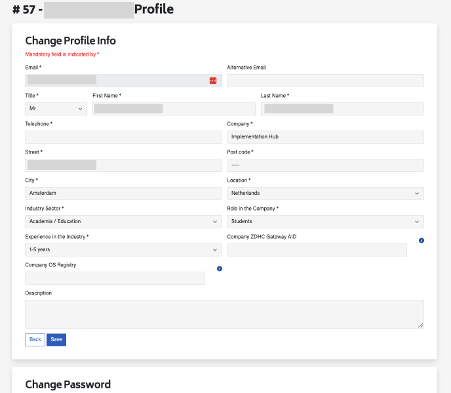The height and width of the screenshot is (393, 451).
Task: Click the Last Name field
Action: pos(342,109)
